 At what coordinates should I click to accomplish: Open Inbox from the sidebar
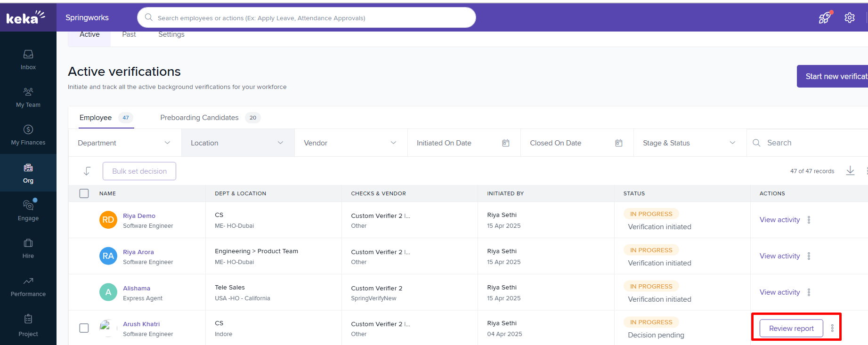click(28, 60)
